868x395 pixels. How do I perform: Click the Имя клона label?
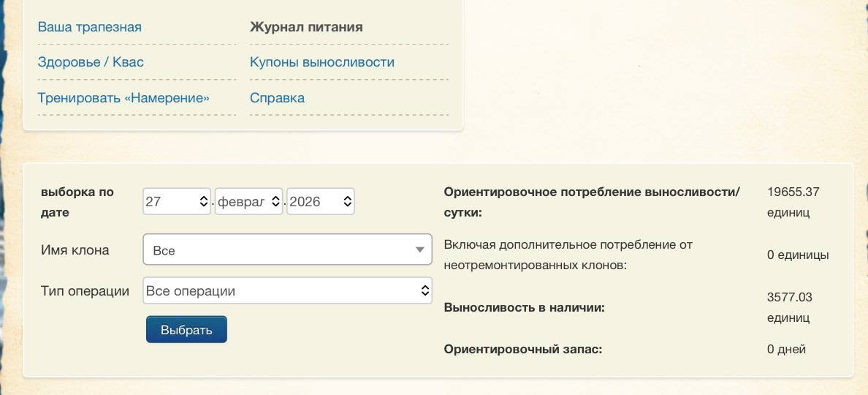tap(75, 250)
